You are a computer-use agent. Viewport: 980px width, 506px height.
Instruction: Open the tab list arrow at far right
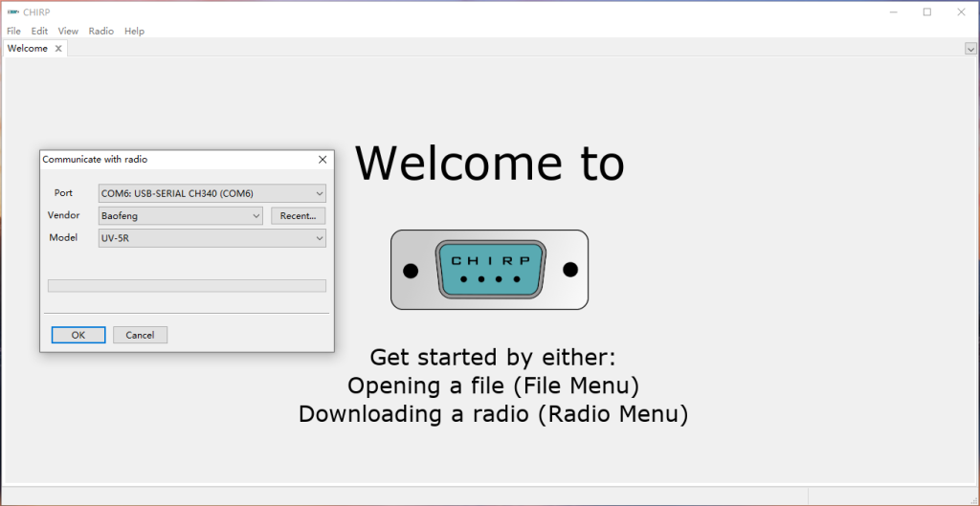[970, 49]
